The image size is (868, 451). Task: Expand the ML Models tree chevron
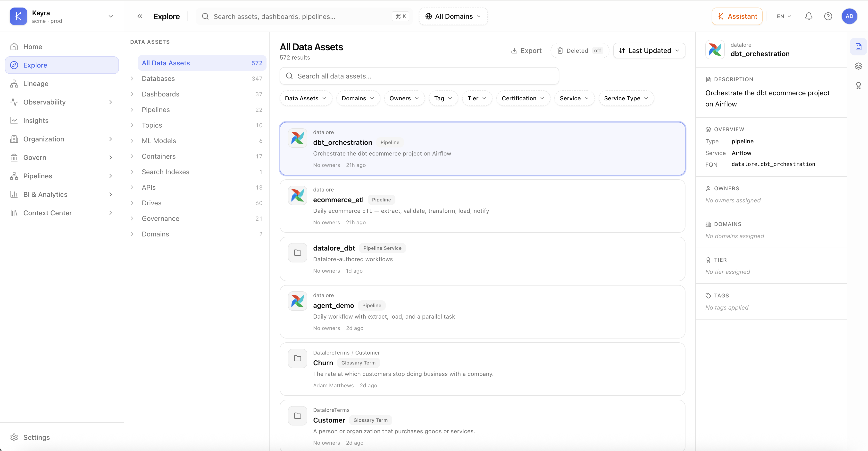tap(132, 141)
